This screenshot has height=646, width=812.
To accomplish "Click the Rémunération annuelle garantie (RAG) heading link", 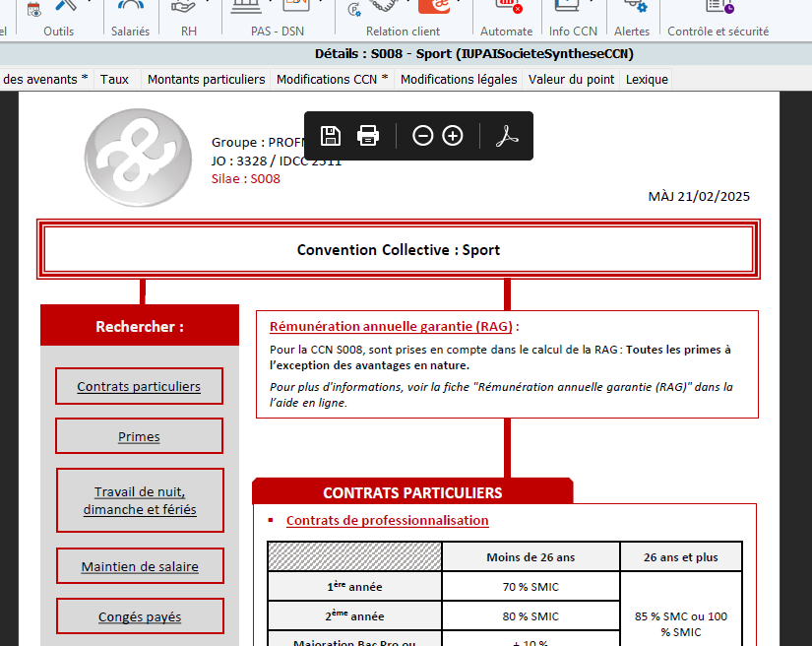I will click(391, 326).
